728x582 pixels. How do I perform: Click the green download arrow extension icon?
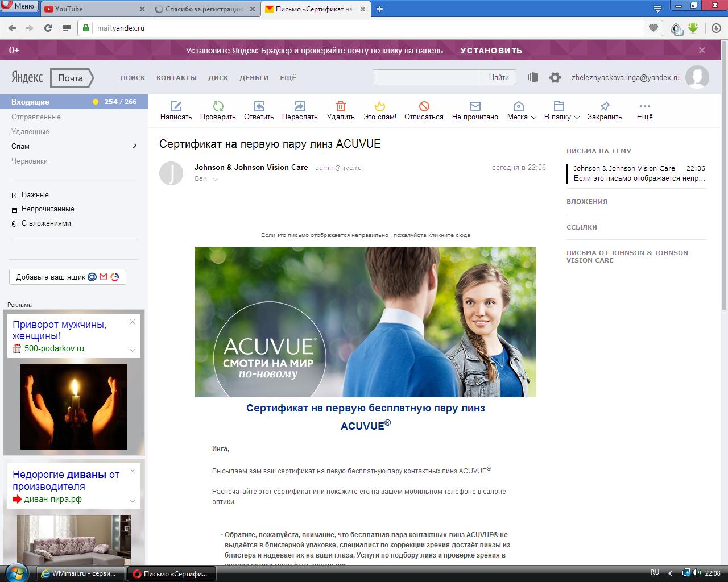pos(693,27)
